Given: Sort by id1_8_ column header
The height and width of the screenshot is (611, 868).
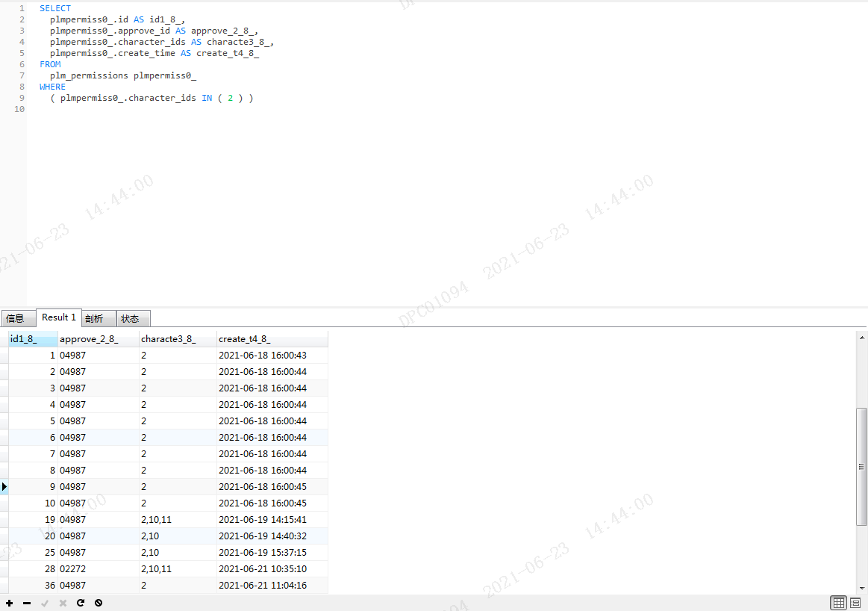Looking at the screenshot, I should coord(33,339).
